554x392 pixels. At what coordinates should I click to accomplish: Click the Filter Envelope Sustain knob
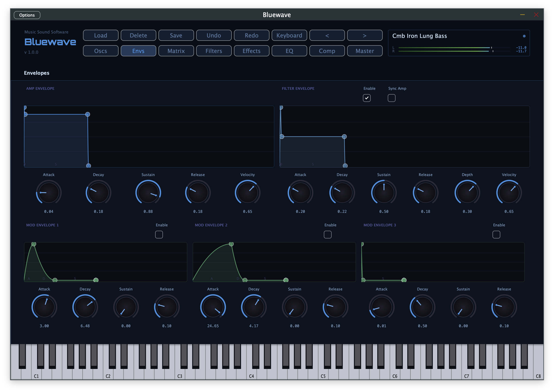pyautogui.click(x=384, y=193)
